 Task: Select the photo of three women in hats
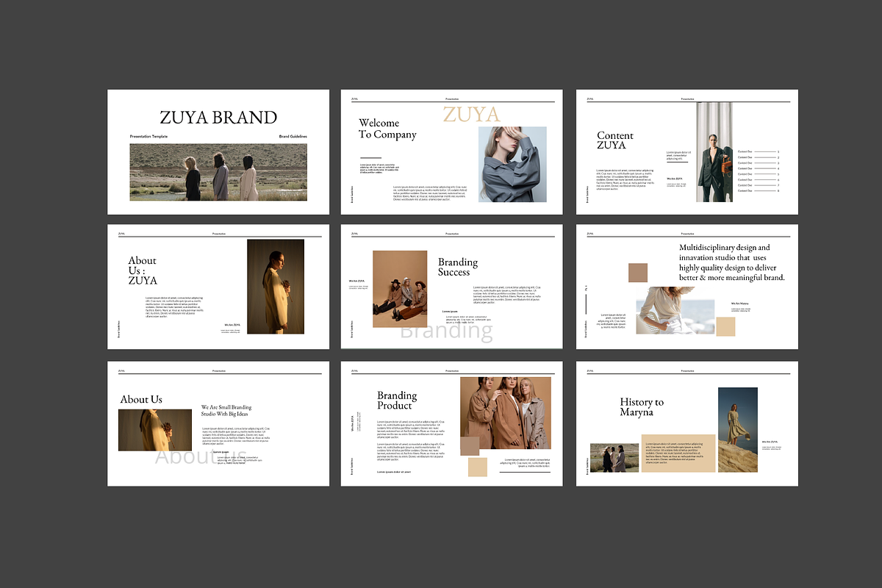(x=400, y=289)
